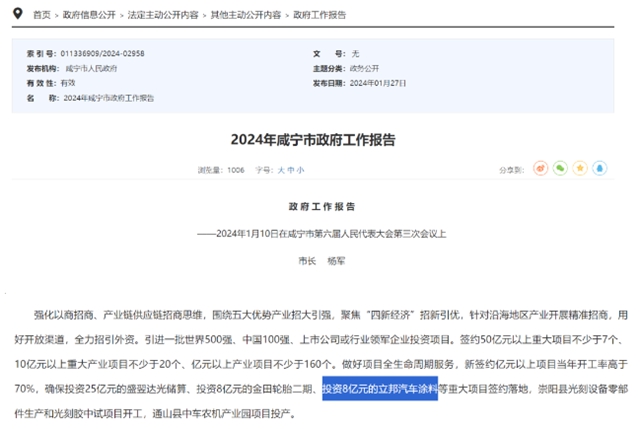Click the phrase 强化以商招商 in the first paragraph line
Screen dimensions: 640x429
[x=64, y=315]
